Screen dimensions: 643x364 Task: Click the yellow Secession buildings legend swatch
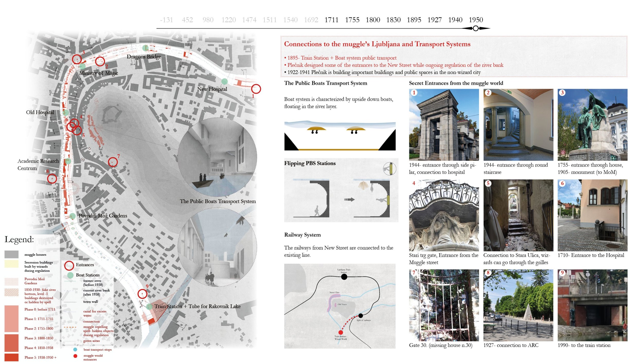[11, 264]
